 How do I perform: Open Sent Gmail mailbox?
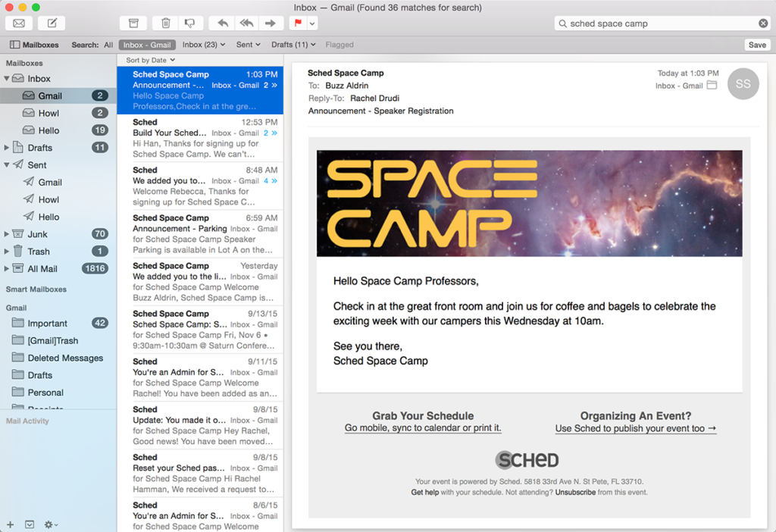(x=58, y=182)
